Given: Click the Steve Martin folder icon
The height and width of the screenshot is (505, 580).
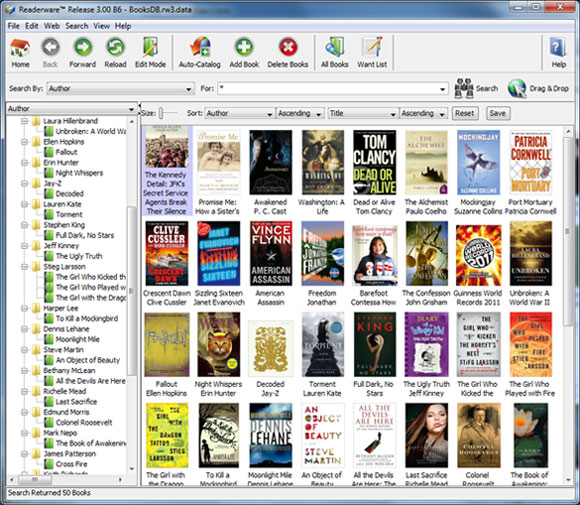Looking at the screenshot, I should 36,350.
